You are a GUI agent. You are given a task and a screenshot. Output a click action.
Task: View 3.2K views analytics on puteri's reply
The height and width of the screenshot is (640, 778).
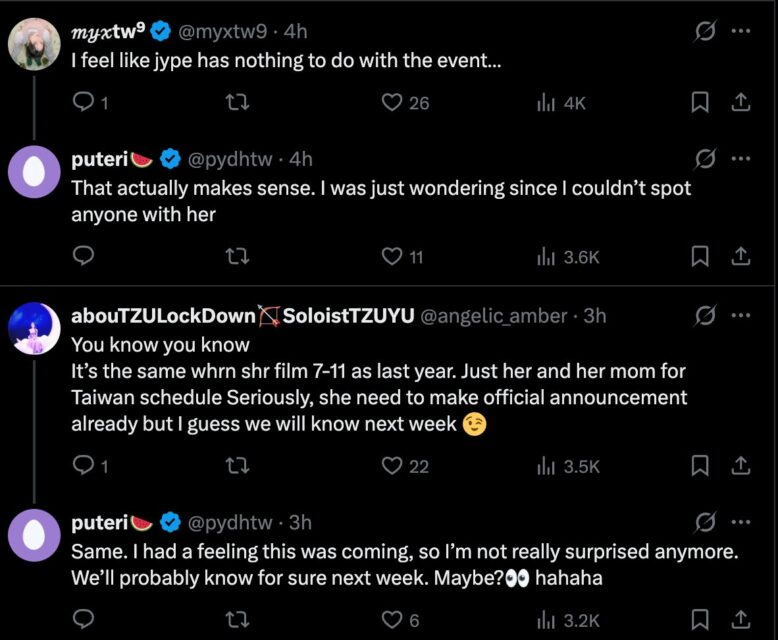click(x=569, y=620)
